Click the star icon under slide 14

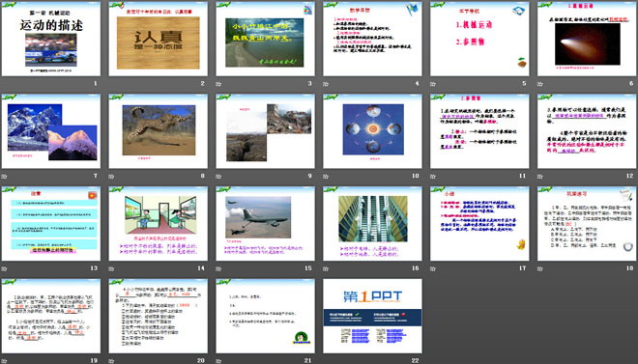tap(111, 269)
